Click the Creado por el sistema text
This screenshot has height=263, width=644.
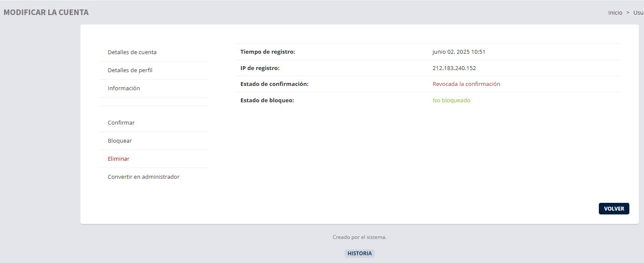point(360,237)
